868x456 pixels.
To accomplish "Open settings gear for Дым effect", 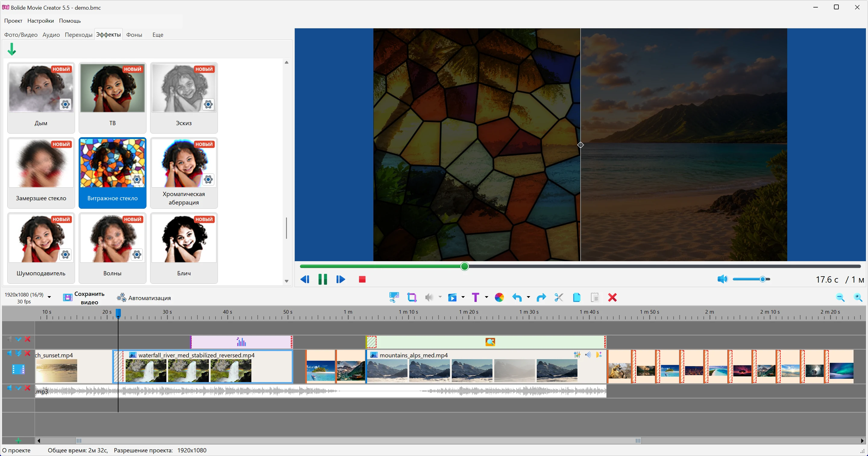I will click(65, 104).
